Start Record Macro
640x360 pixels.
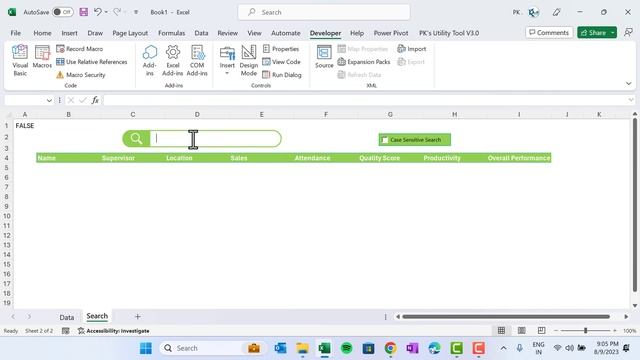tap(80, 49)
